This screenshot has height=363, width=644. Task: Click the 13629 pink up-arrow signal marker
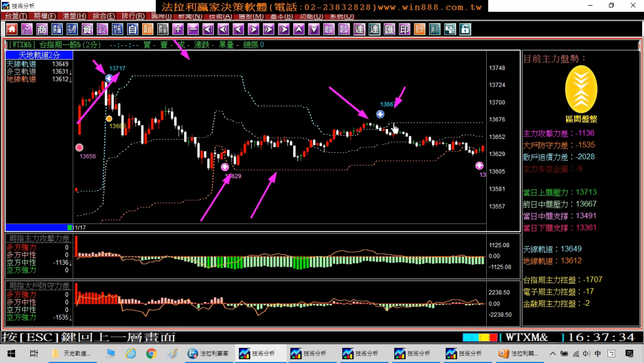coord(225,167)
